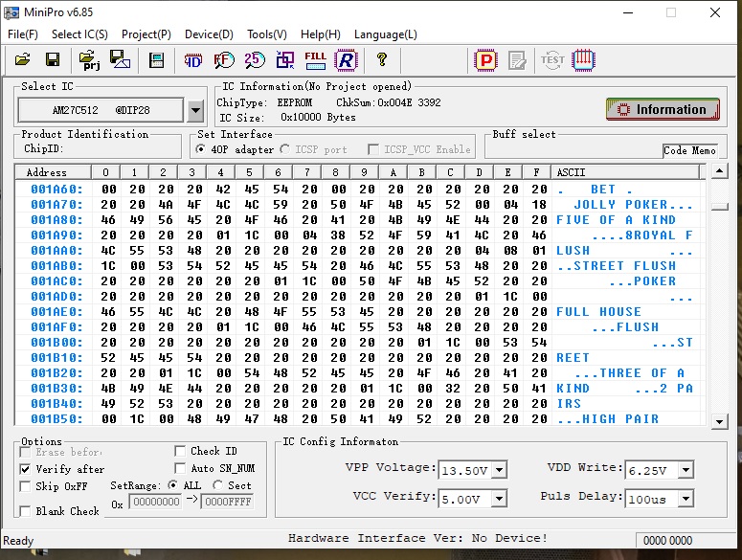
Task: Enable Auto SN_NUM checkbox
Action: click(x=180, y=468)
